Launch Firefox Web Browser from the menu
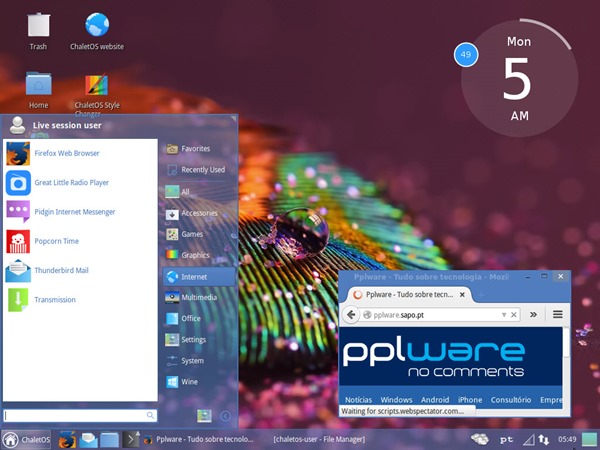Screen dimensions: 600x450 (80, 153)
